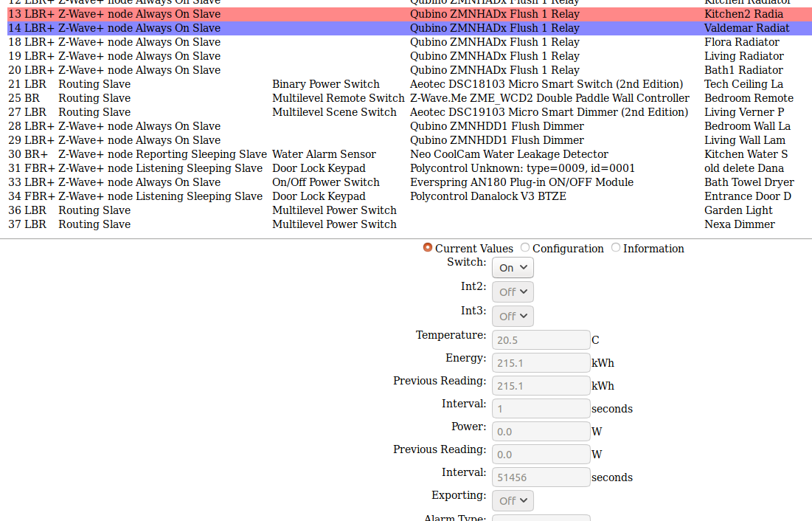
Task: Click the Temperature value field
Action: click(x=541, y=340)
